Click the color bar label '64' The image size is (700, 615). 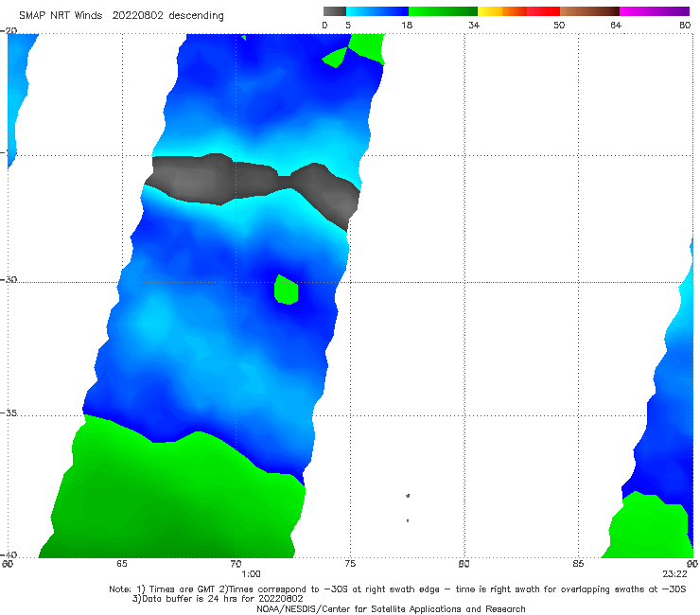pyautogui.click(x=616, y=25)
